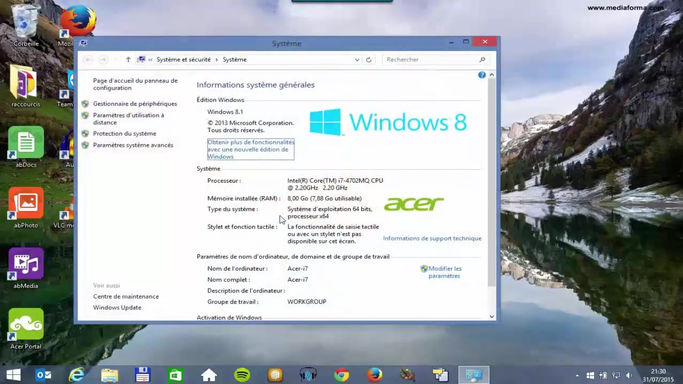Viewport: 683px width, 384px height.
Task: Click the scroll down arrow
Action: click(492, 317)
